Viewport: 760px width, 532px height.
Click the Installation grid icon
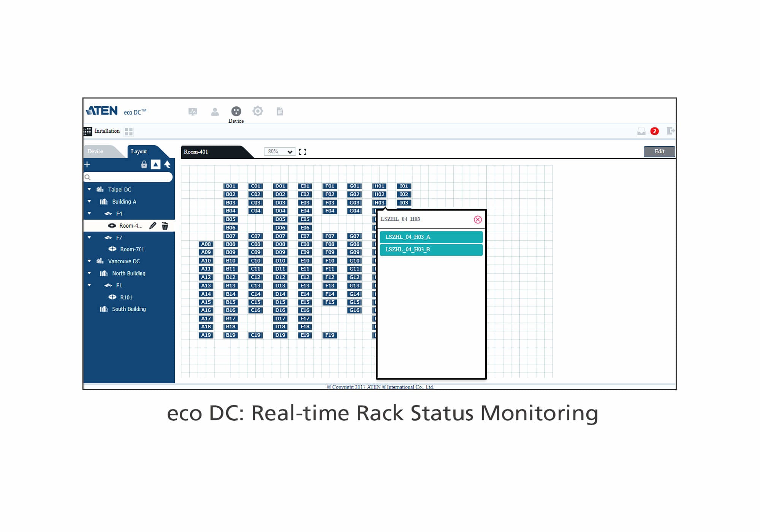click(x=88, y=131)
